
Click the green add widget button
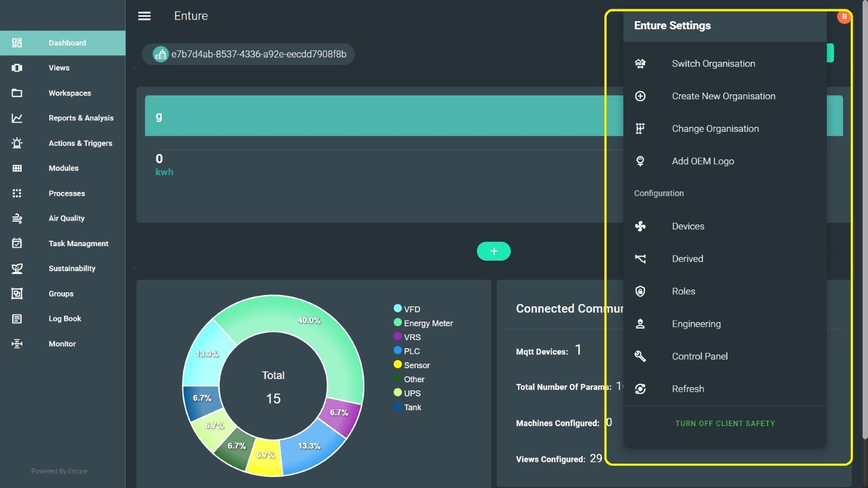pos(494,251)
